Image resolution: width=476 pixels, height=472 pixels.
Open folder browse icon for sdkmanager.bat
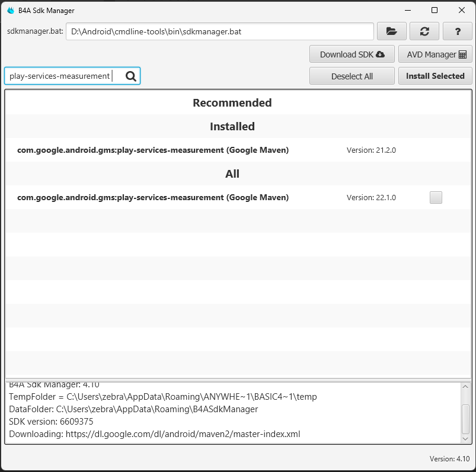(392, 31)
